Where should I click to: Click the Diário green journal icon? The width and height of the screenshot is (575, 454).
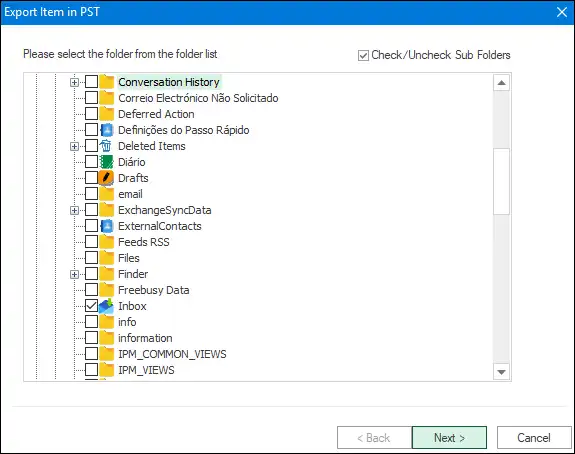tap(106, 162)
